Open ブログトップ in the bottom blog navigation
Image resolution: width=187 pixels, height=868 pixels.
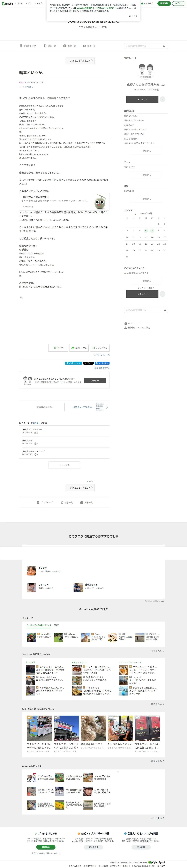[x=45, y=502]
